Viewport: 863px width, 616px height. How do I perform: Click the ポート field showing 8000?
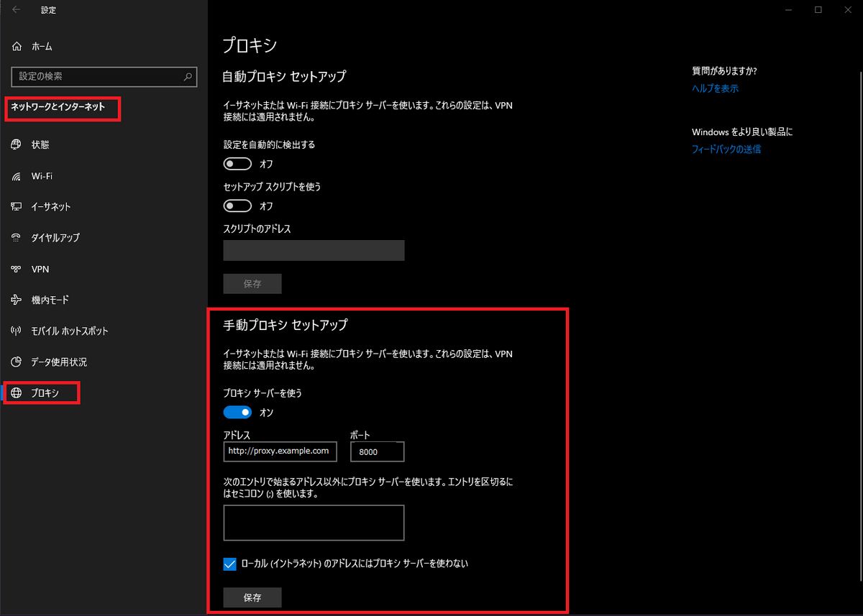click(378, 451)
